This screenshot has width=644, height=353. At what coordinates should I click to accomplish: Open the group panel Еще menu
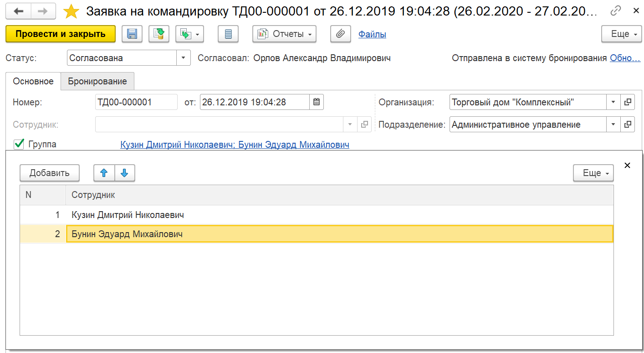593,173
